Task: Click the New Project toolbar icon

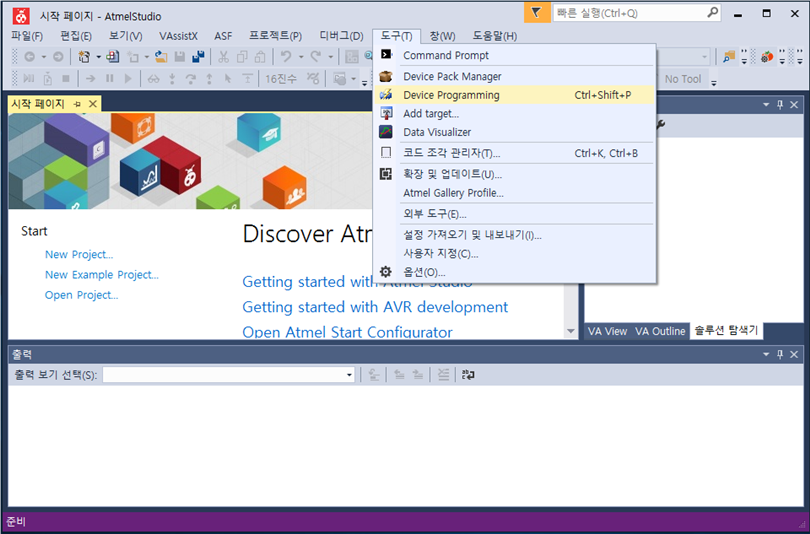Action: click(x=84, y=57)
